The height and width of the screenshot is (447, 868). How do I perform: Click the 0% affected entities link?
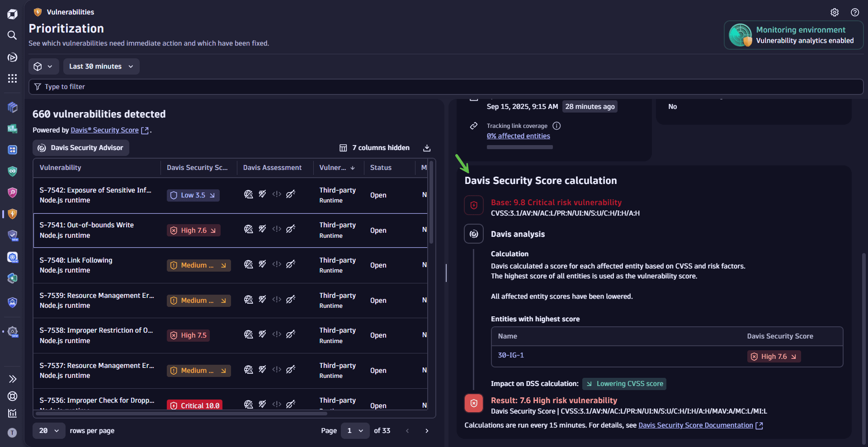[x=518, y=136]
